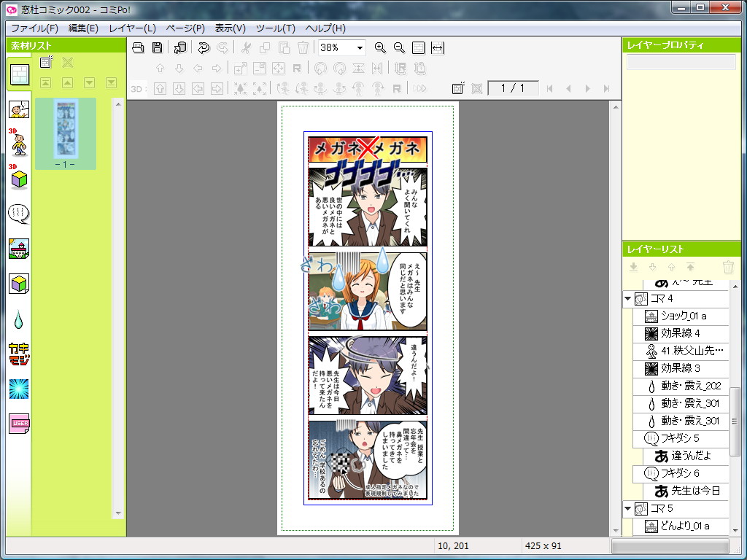Screen dimensions: 747x560
Task: Select the 違うんだよ text layer
Action: (x=686, y=456)
